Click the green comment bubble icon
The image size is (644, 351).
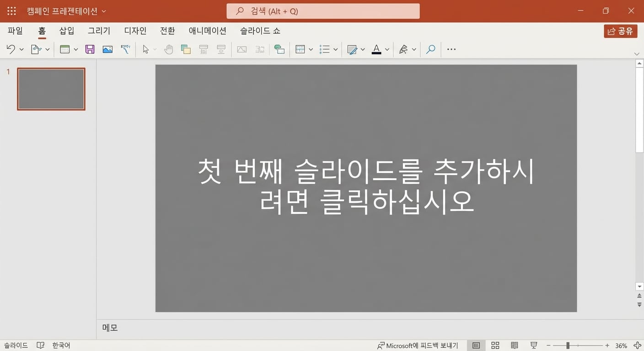click(x=279, y=49)
